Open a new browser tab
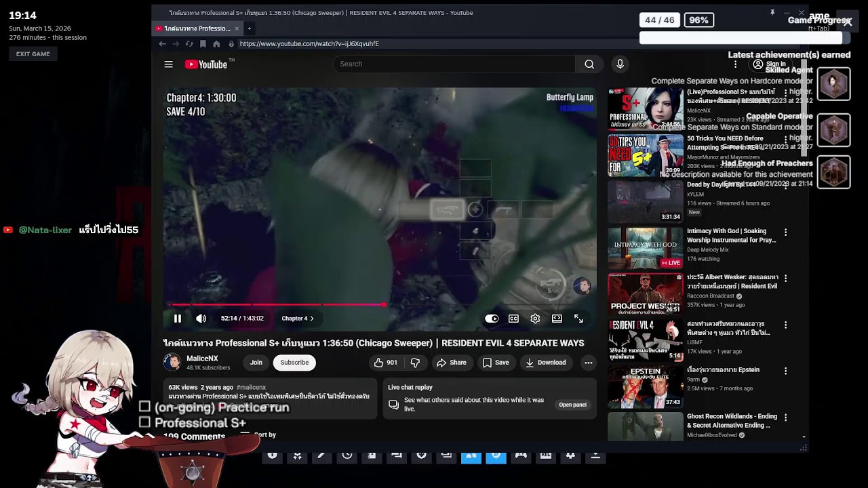 pos(249,28)
